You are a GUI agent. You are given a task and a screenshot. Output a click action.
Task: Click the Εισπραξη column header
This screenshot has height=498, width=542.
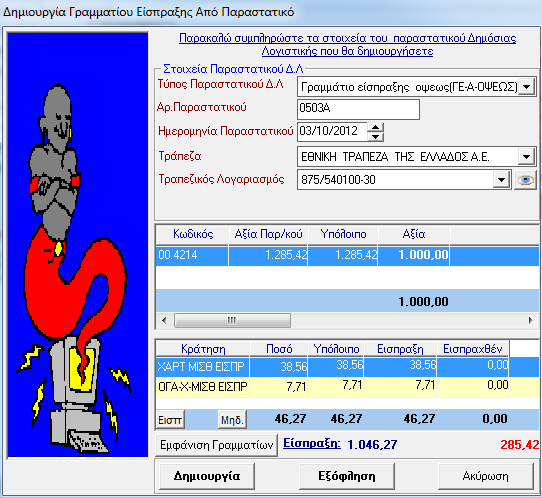400,349
